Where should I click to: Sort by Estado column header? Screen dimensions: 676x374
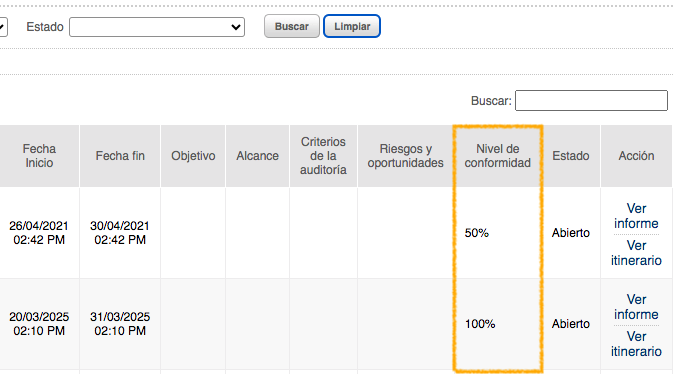click(571, 156)
